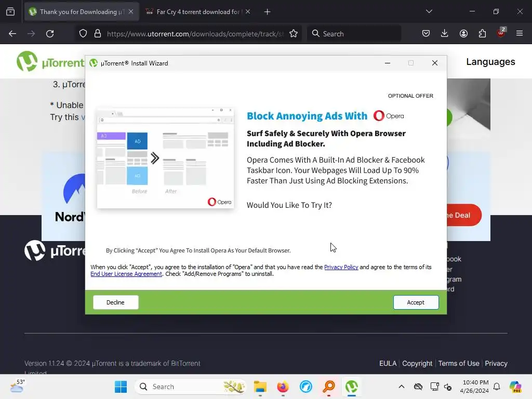Show hidden system tray icons chevron
Image resolution: width=532 pixels, height=399 pixels.
pyautogui.click(x=402, y=387)
